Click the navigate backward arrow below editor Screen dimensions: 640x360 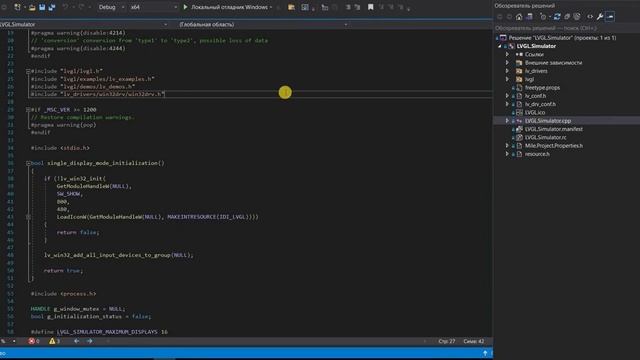point(77,341)
